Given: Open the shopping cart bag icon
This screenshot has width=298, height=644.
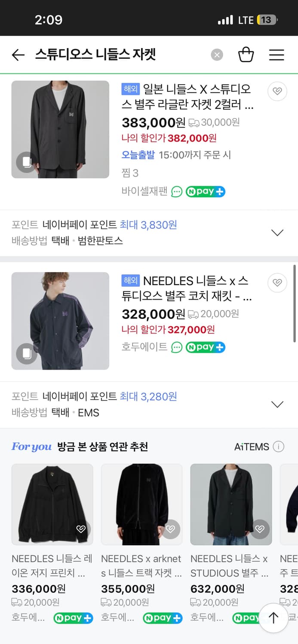Looking at the screenshot, I should 246,55.
